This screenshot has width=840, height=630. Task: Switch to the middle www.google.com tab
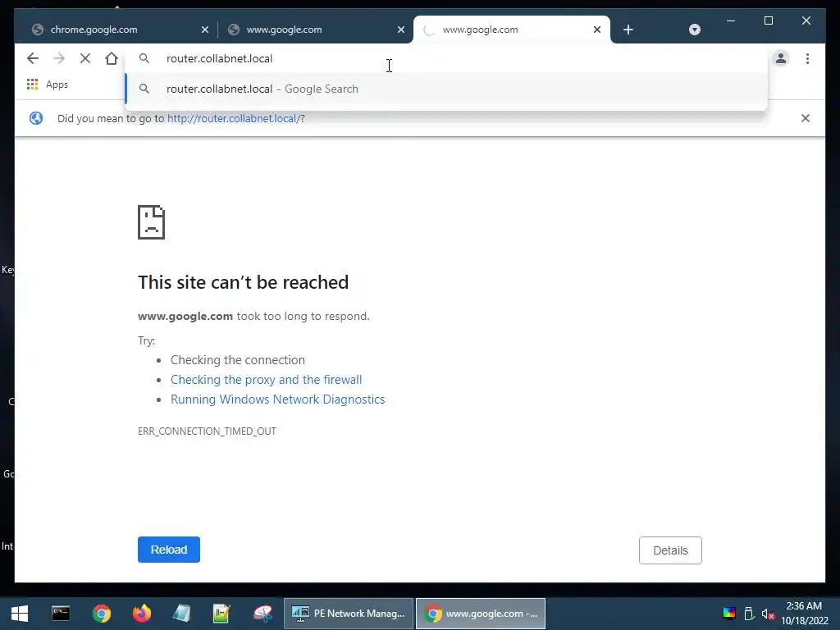313,30
